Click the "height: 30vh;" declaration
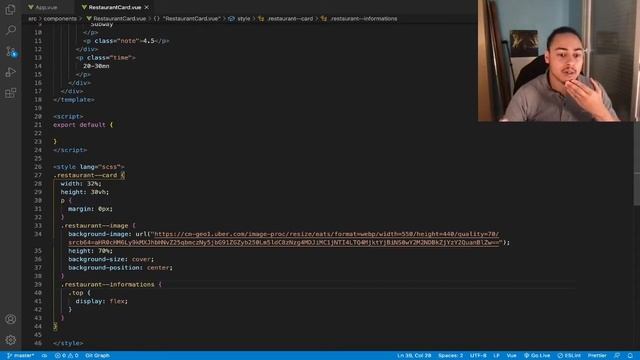The image size is (640, 360). point(84,192)
